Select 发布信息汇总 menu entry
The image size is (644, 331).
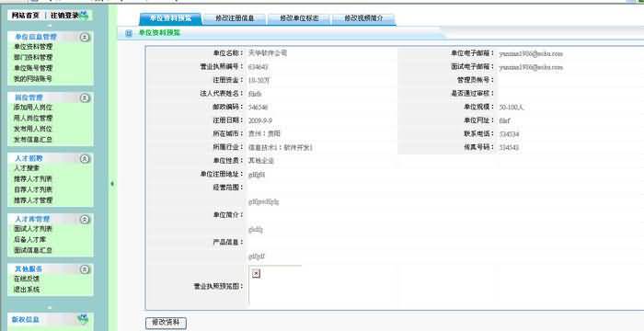(33, 140)
